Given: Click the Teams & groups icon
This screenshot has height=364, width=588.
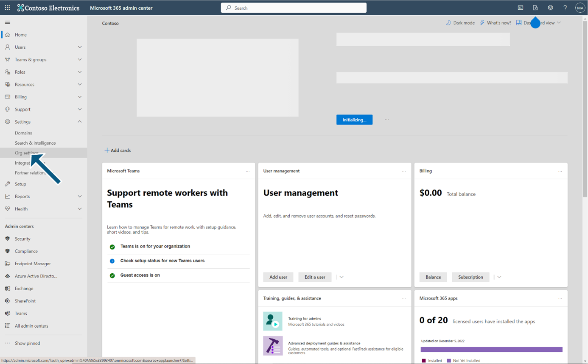Looking at the screenshot, I should point(7,60).
